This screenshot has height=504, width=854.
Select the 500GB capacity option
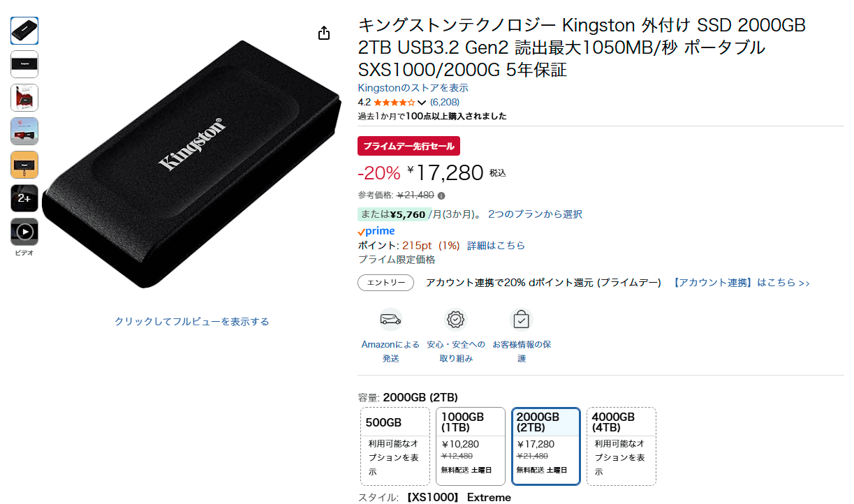click(395, 446)
